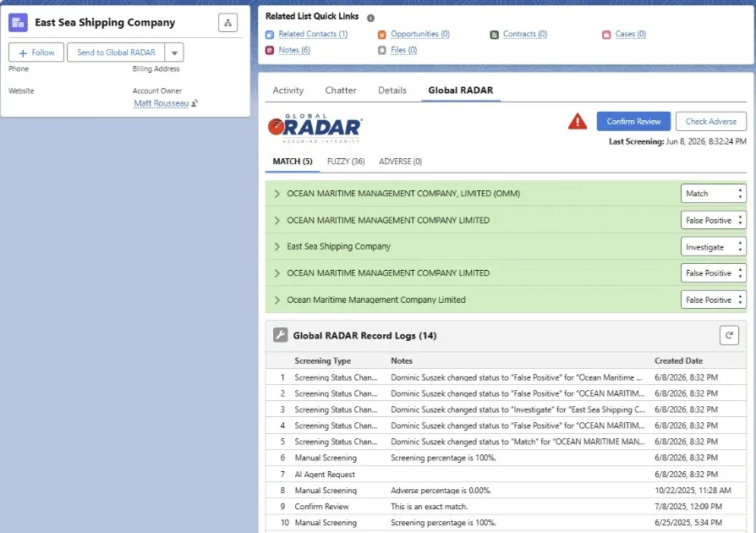Click the Opportunities icon
Image resolution: width=756 pixels, height=533 pixels.
pos(382,34)
